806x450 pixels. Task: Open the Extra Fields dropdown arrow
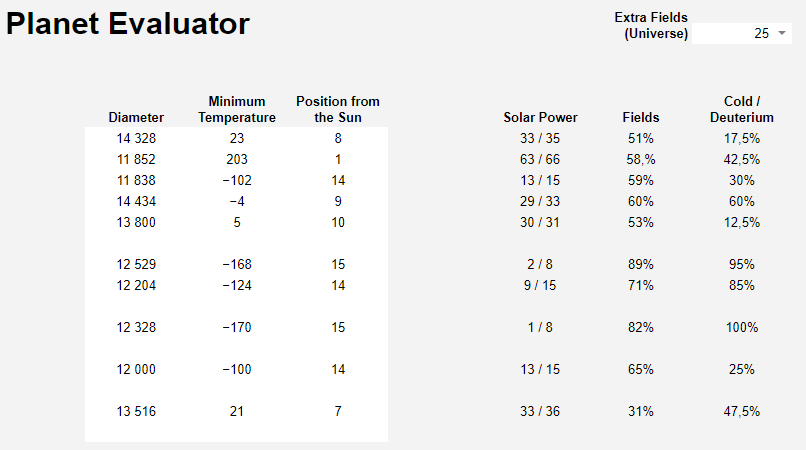(782, 33)
